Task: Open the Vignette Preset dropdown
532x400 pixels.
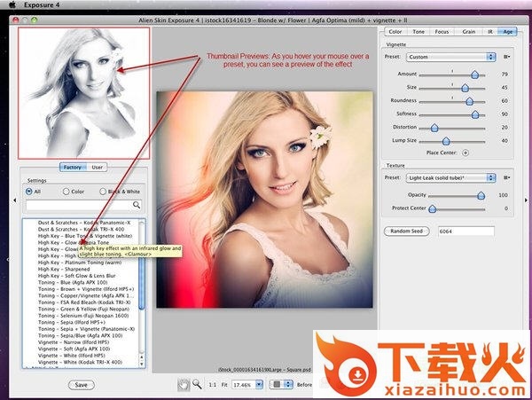Action: pyautogui.click(x=451, y=57)
